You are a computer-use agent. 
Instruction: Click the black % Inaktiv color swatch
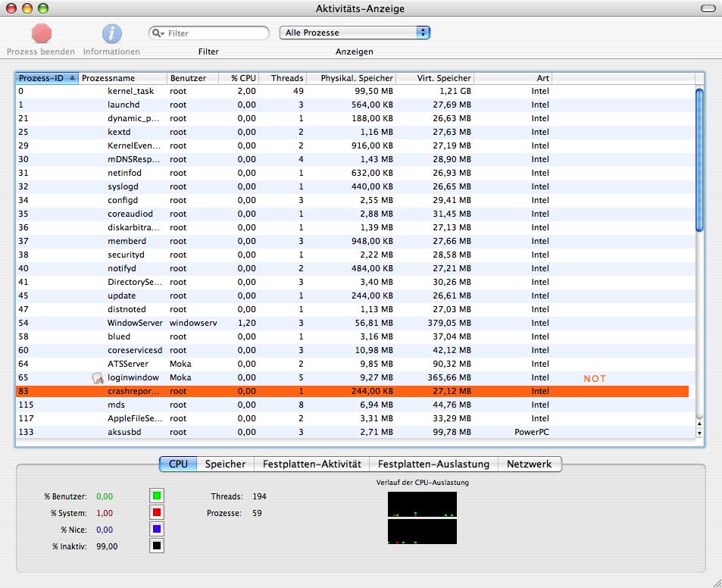click(157, 546)
